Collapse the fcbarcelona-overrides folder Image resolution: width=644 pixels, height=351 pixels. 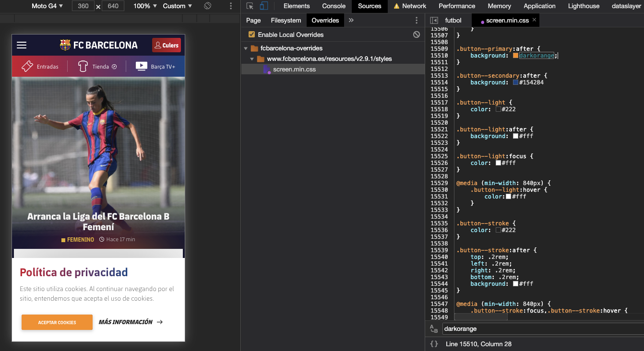tap(246, 48)
